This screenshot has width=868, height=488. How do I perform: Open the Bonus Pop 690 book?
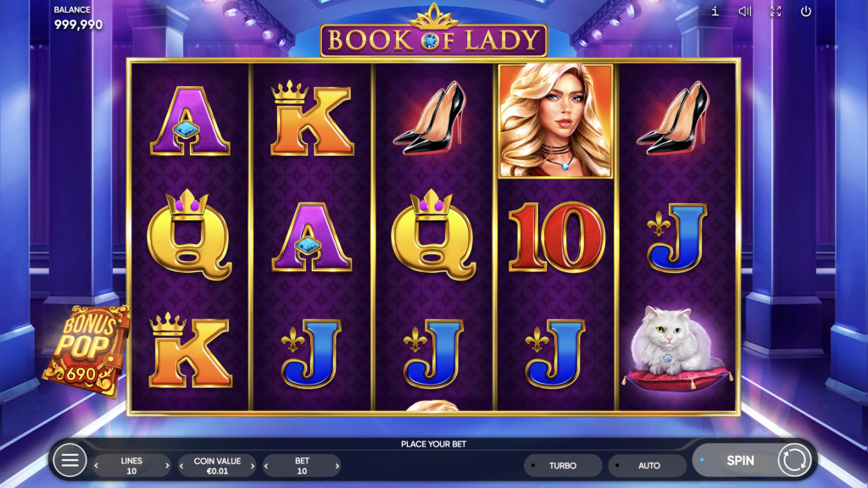86,351
